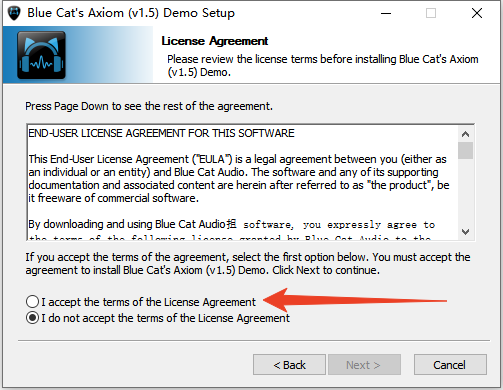Cancel the Axiom Demo installation
503x390 pixels.
tap(450, 365)
